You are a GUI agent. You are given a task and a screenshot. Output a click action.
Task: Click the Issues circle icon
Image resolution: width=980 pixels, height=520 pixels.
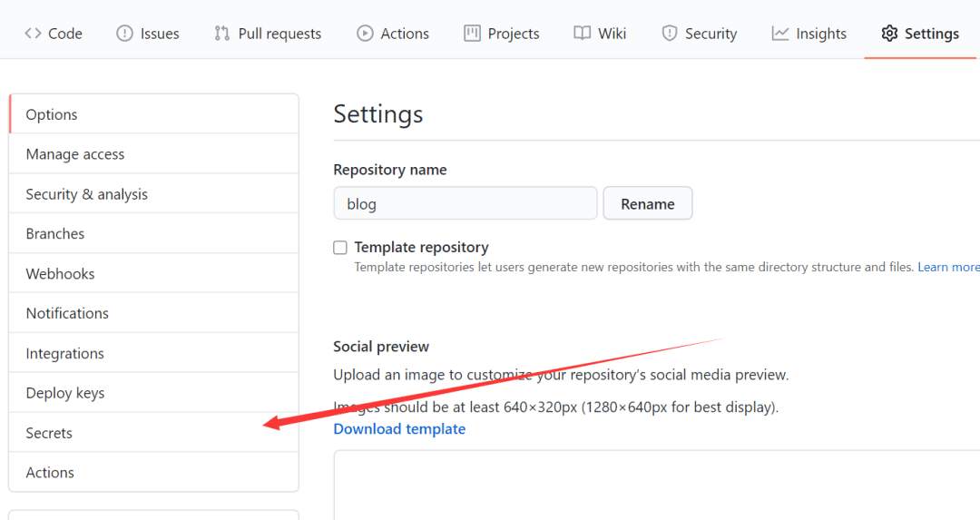(x=124, y=34)
